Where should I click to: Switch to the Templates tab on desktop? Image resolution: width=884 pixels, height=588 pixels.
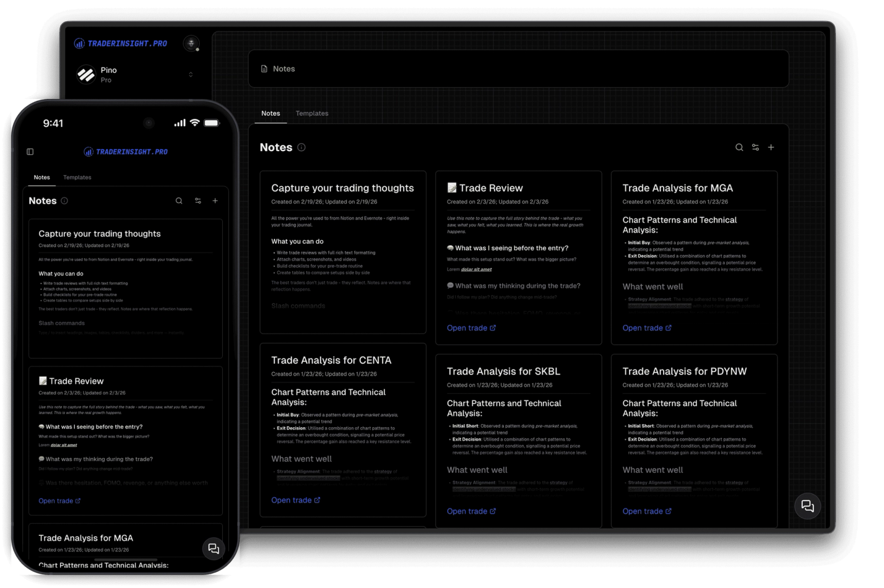pyautogui.click(x=312, y=113)
